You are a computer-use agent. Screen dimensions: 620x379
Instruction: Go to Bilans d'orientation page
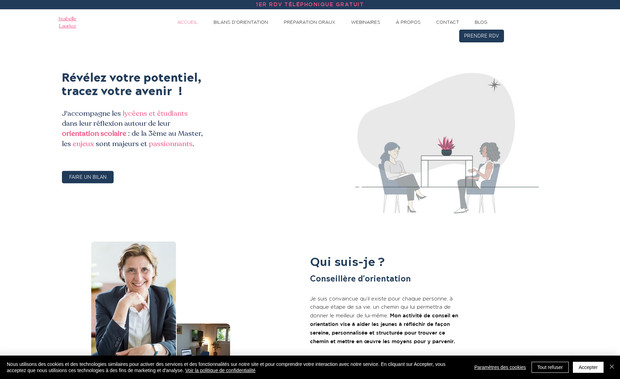coord(240,22)
